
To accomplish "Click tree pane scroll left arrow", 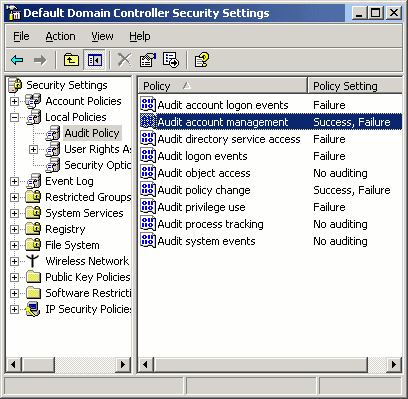I will pyautogui.click(x=14, y=364).
